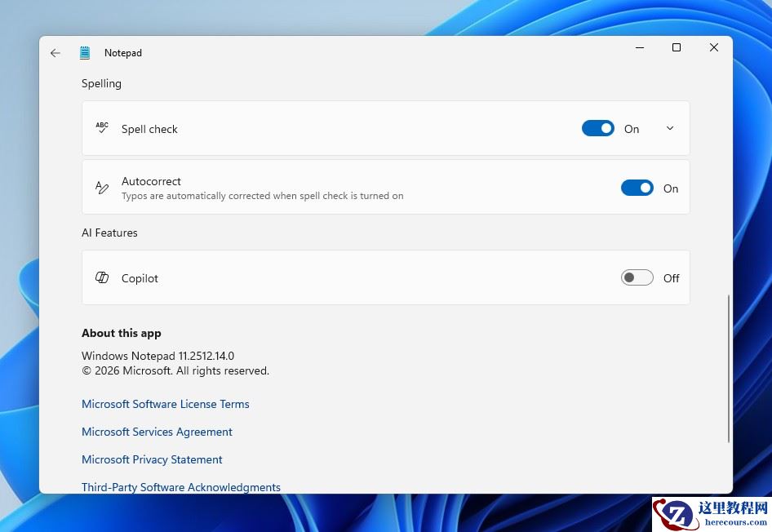Open Third-Party Software Acknowledgments
The image size is (772, 532).
(x=180, y=487)
